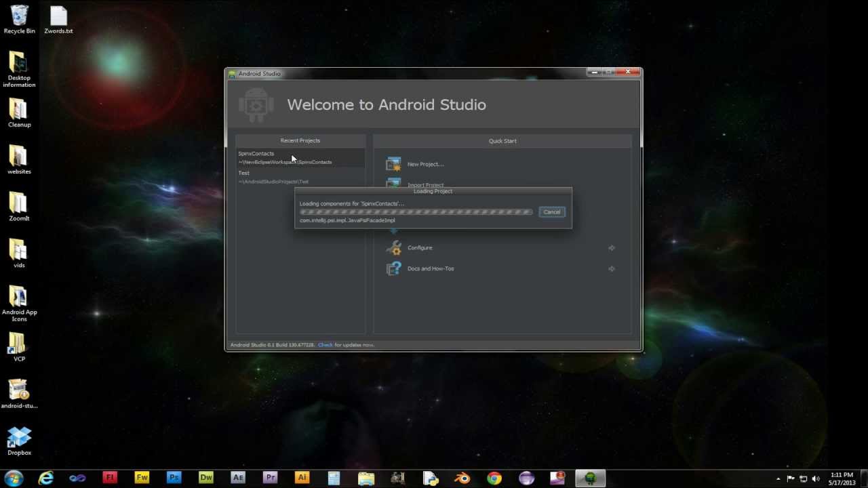The height and width of the screenshot is (488, 868).
Task: Click the Android Studio logo in the welcome header
Action: pyautogui.click(x=256, y=105)
